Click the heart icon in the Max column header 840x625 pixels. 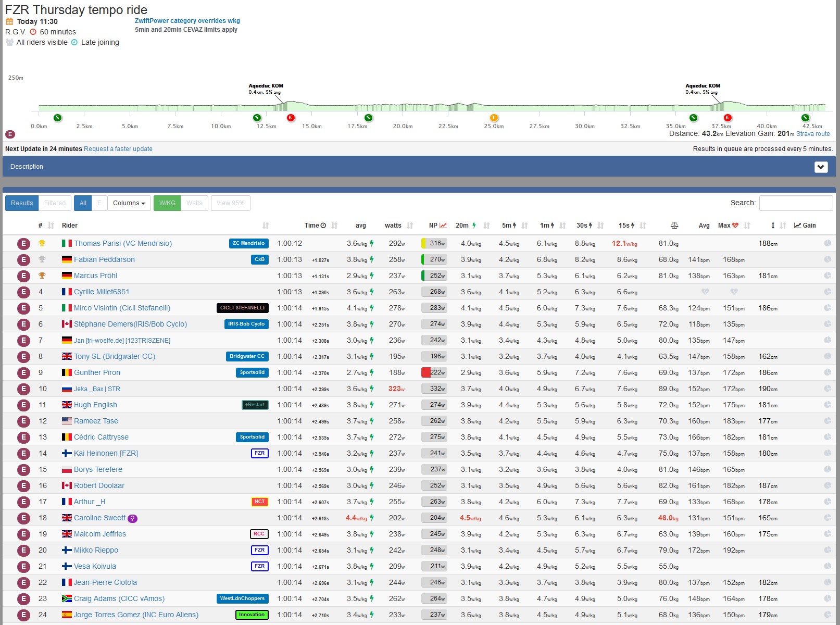pyautogui.click(x=735, y=226)
